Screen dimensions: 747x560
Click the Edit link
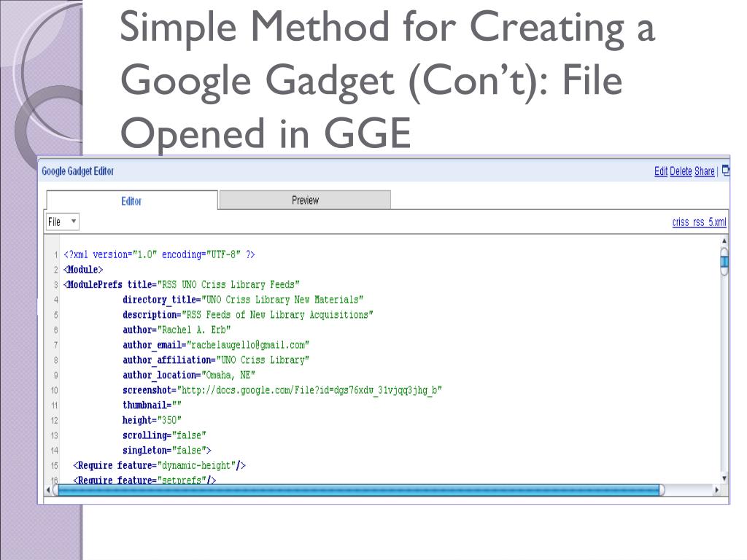[661, 171]
